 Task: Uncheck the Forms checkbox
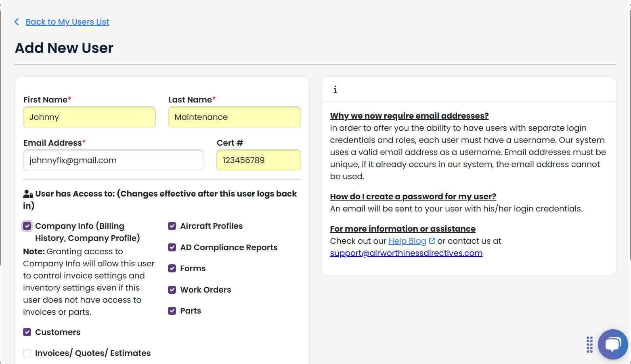(x=172, y=268)
